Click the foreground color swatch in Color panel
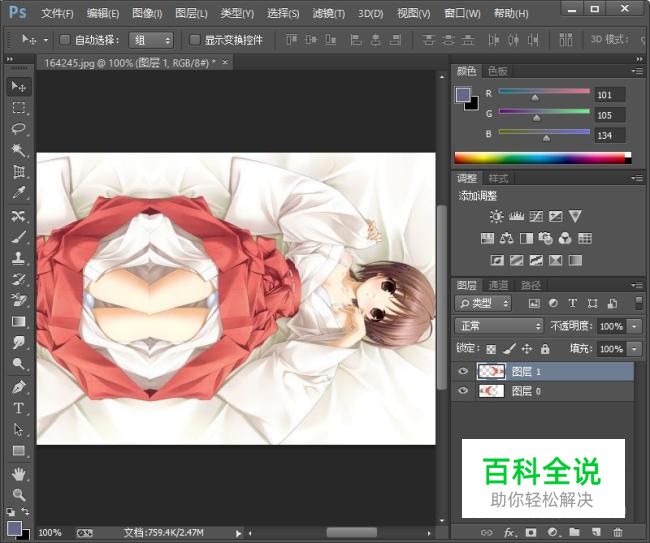 coord(463,95)
